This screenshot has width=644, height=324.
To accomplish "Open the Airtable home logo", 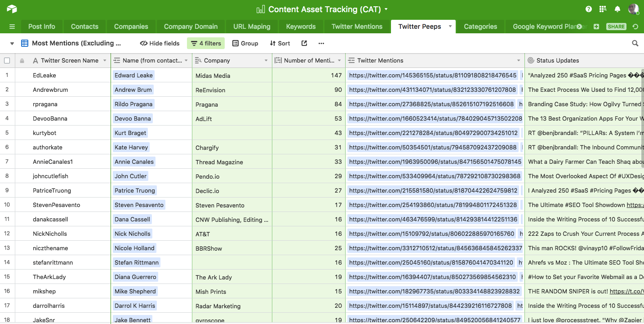I will click(x=12, y=9).
